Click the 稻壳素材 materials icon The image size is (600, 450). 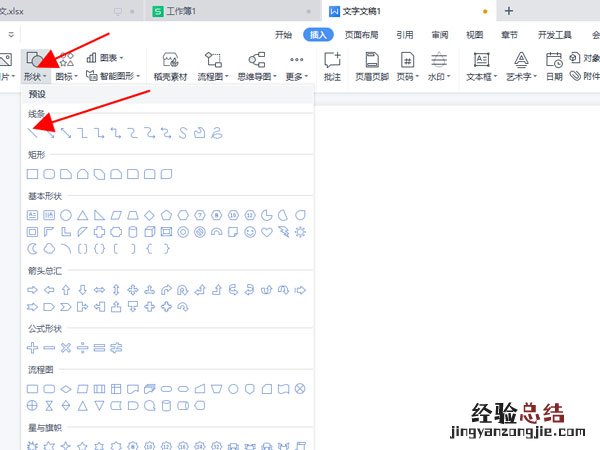click(170, 67)
